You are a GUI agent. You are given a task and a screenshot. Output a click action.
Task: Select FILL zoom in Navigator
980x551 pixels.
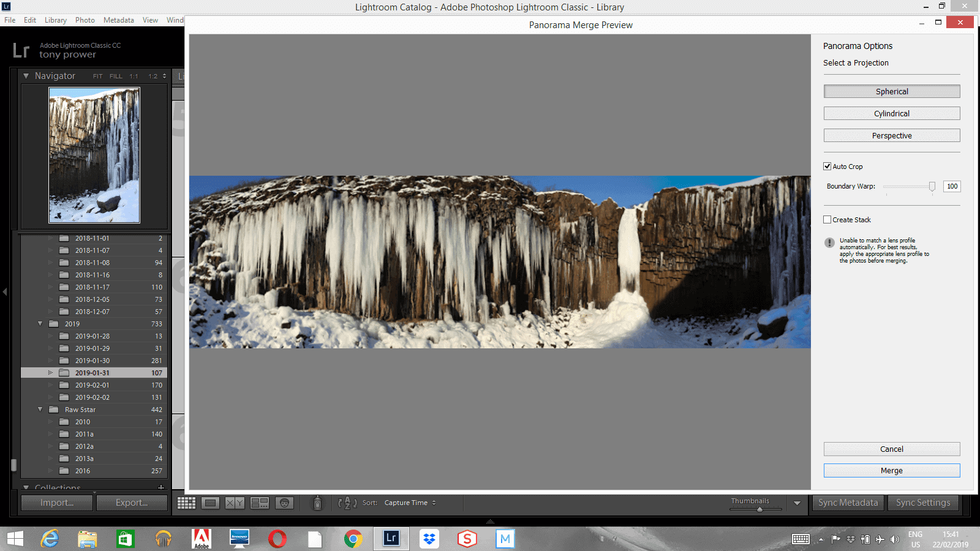point(116,77)
